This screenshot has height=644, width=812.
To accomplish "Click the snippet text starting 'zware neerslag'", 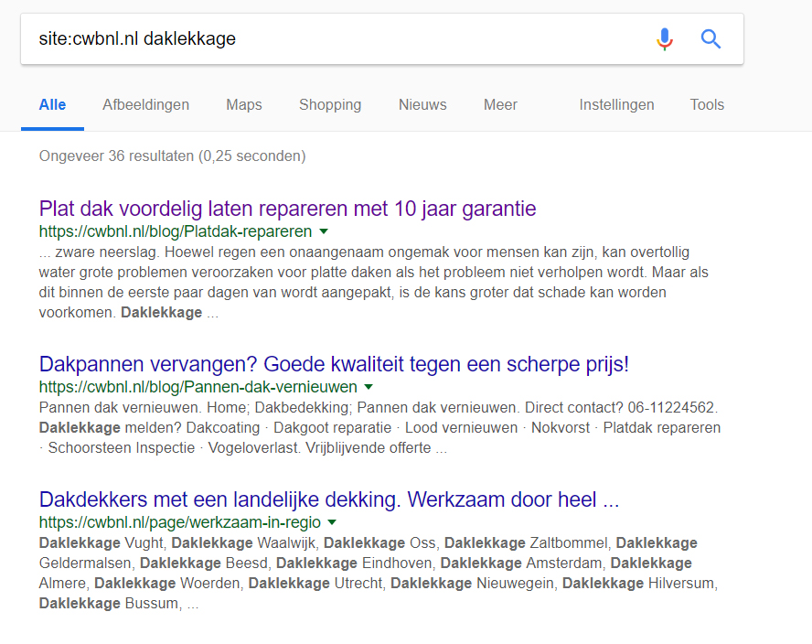I will 373,283.
